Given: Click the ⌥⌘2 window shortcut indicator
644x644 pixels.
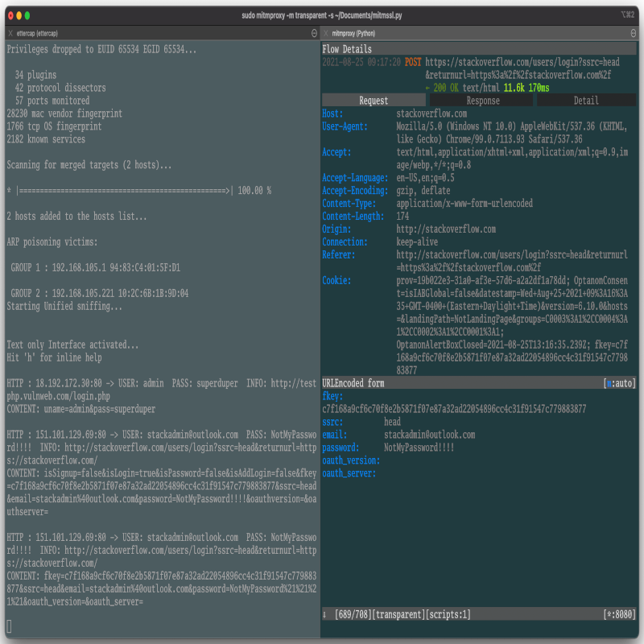Looking at the screenshot, I should click(628, 15).
